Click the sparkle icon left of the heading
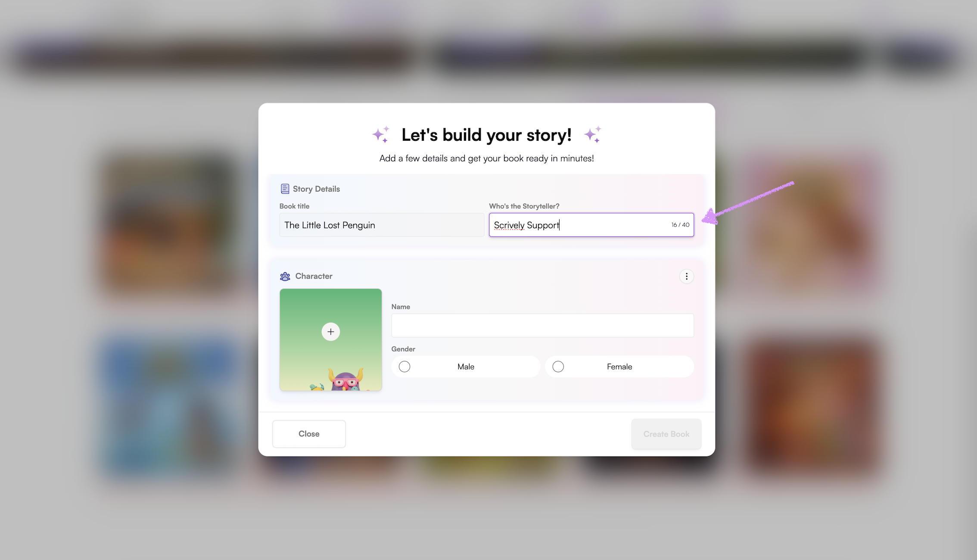Viewport: 977px width, 560px height. click(381, 134)
